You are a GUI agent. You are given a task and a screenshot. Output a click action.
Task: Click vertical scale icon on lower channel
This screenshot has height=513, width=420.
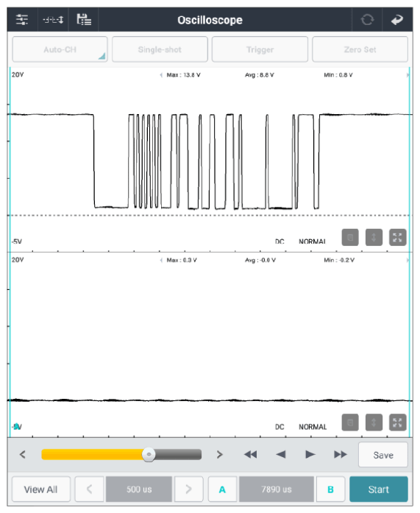tap(374, 422)
